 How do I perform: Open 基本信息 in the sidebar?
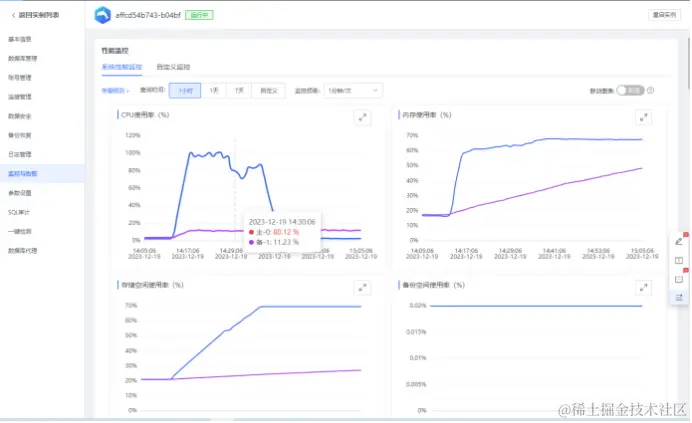coord(20,39)
